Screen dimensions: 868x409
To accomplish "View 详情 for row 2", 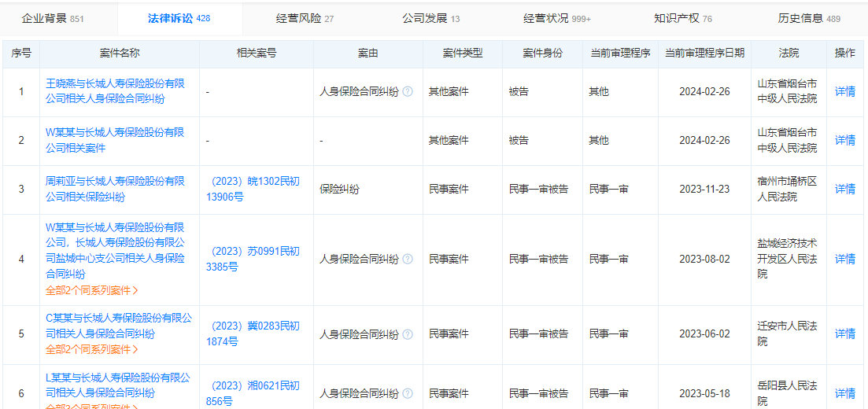I will click(844, 141).
